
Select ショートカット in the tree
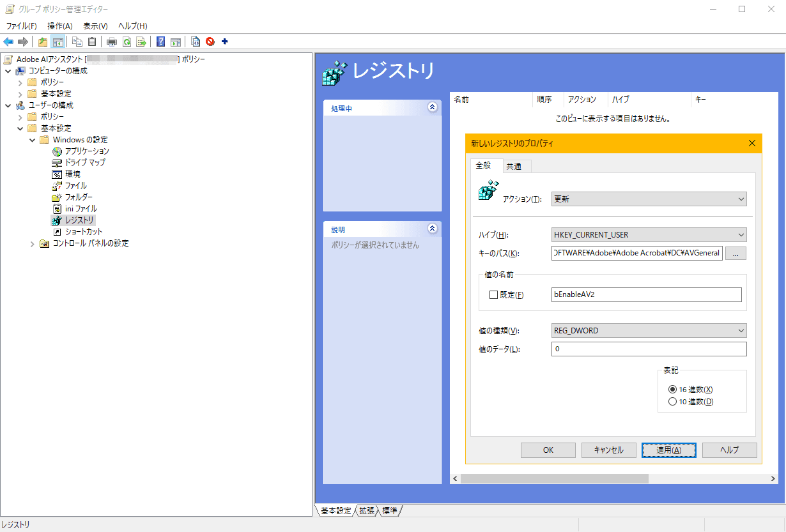tap(84, 231)
